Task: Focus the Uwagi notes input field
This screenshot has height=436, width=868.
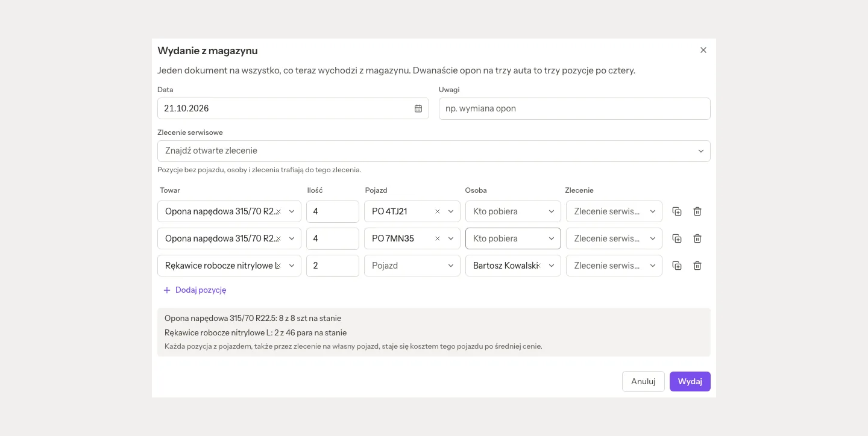Action: 574,108
